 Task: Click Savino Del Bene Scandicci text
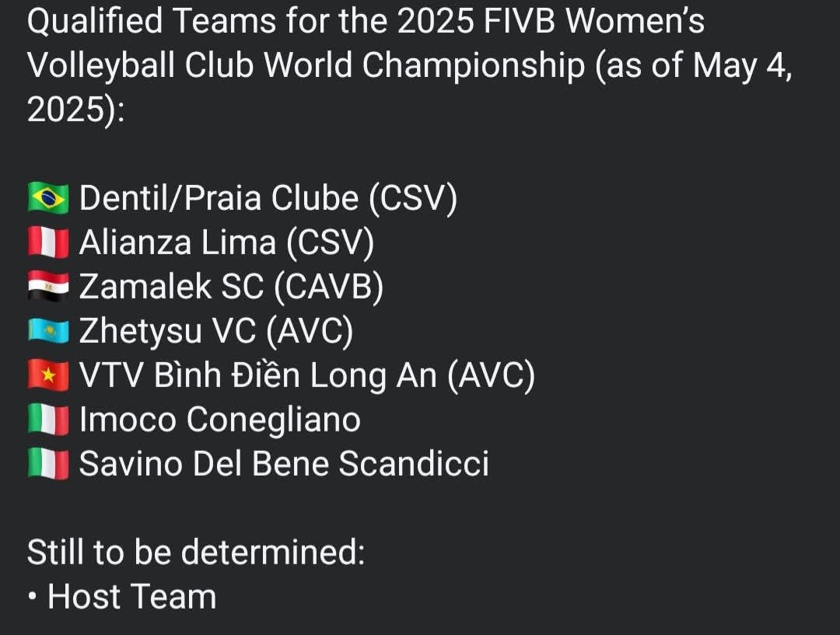(x=285, y=464)
